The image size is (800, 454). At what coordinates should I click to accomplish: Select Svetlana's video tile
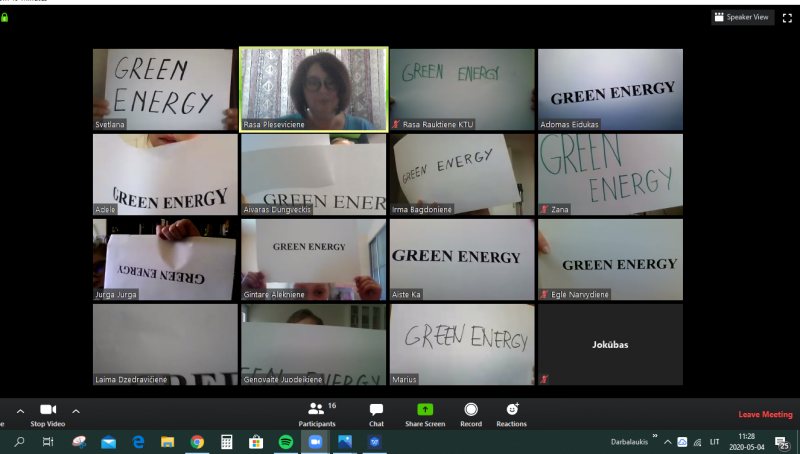pyautogui.click(x=165, y=89)
